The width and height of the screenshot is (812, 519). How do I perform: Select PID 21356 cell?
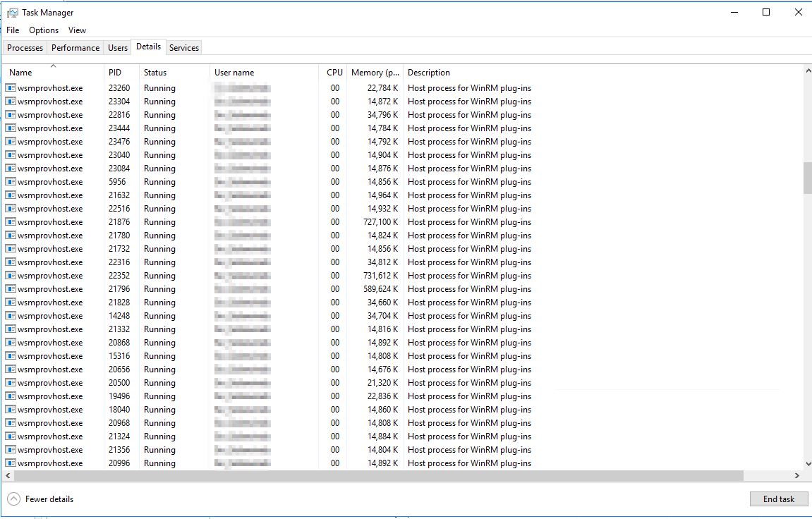click(x=119, y=450)
